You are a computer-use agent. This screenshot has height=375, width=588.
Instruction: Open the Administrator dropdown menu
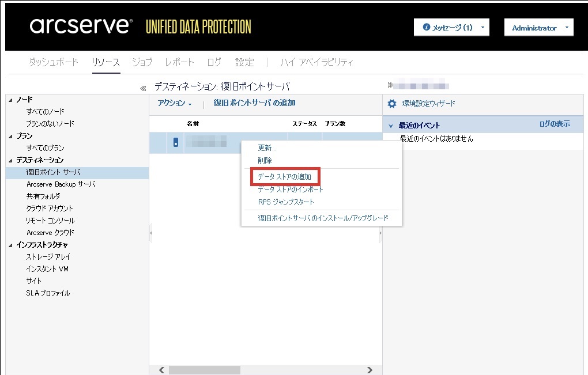[538, 28]
